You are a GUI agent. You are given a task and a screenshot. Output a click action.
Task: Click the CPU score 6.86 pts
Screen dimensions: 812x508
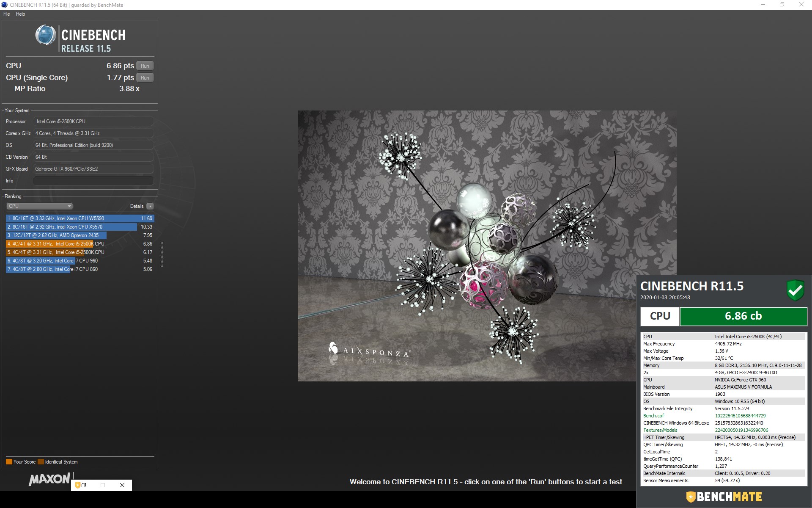click(120, 66)
